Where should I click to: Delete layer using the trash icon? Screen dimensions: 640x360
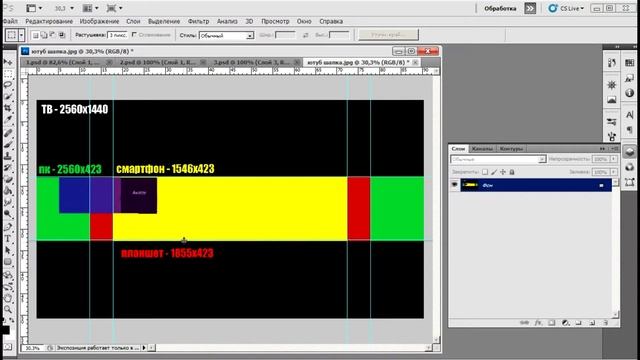[606, 323]
